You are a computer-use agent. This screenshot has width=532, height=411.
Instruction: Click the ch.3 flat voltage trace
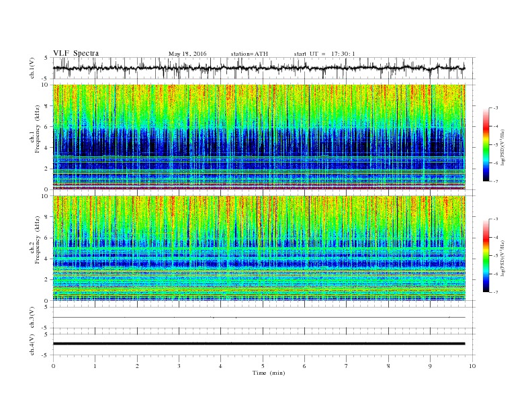[x=259, y=318]
